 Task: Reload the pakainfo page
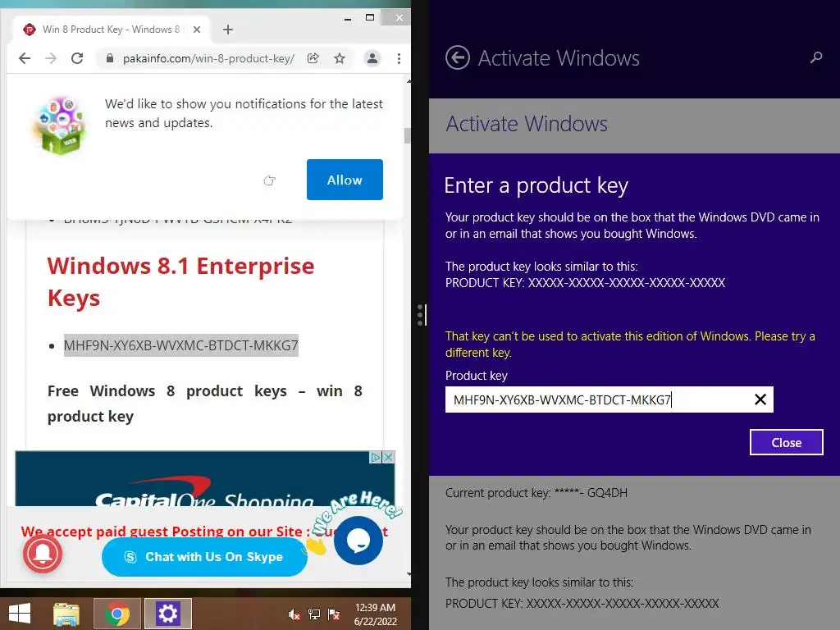click(77, 58)
